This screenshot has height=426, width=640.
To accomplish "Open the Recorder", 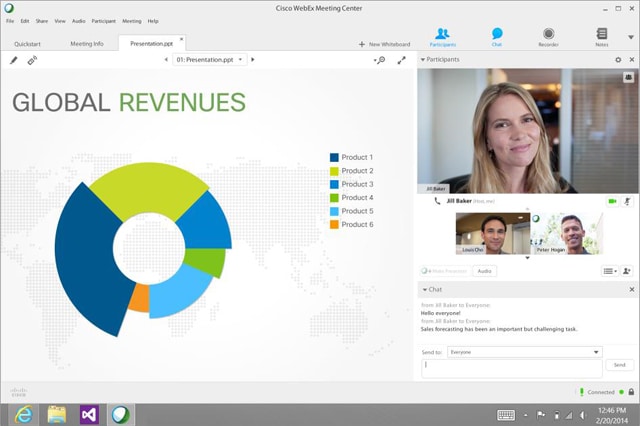I will 548,37.
